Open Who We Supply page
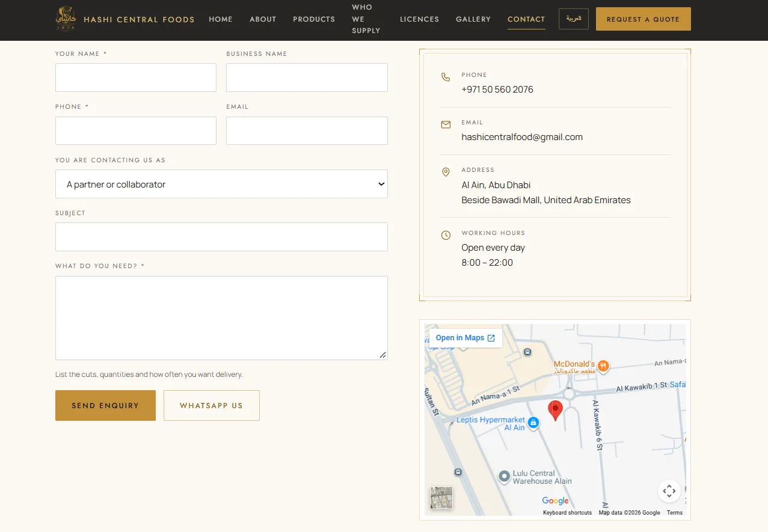768x532 pixels. [366, 19]
